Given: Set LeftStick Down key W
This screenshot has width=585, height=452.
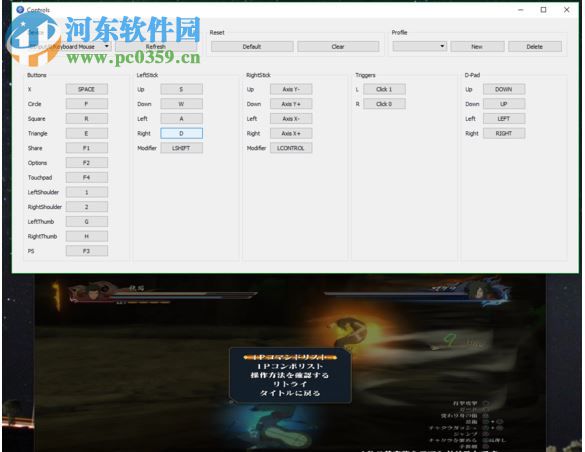Looking at the screenshot, I should click(181, 104).
